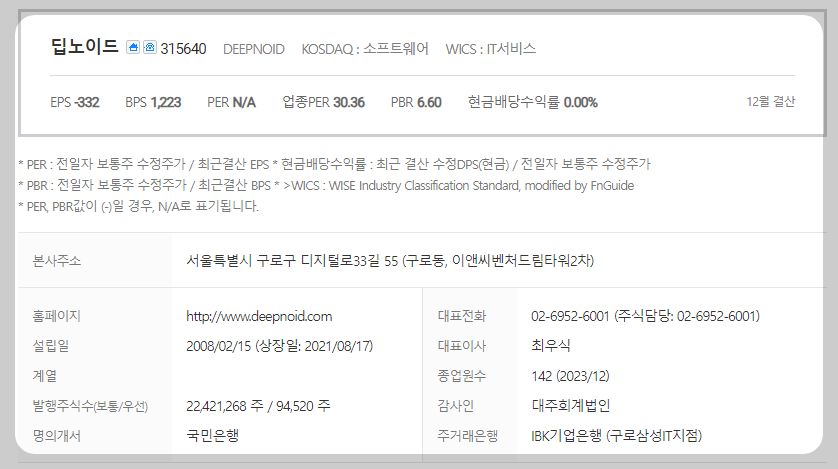The height and width of the screenshot is (469, 838).
Task: Click KOSDAQ : 소프트웨어 classification text
Action: coord(365,49)
